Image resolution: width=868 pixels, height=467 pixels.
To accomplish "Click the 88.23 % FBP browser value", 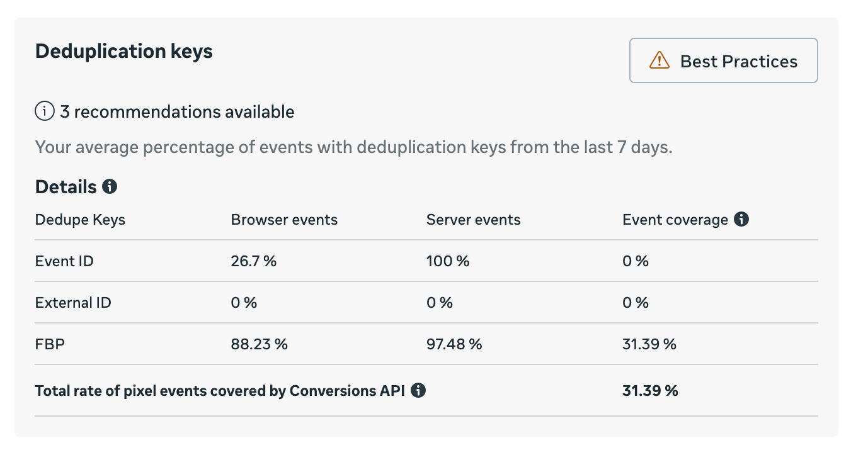I will (259, 344).
